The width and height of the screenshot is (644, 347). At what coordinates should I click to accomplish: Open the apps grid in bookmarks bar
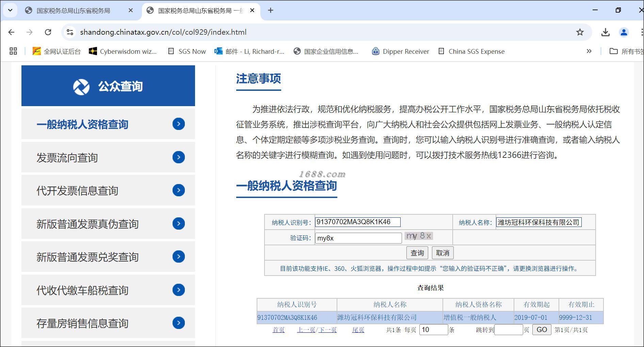pyautogui.click(x=13, y=51)
